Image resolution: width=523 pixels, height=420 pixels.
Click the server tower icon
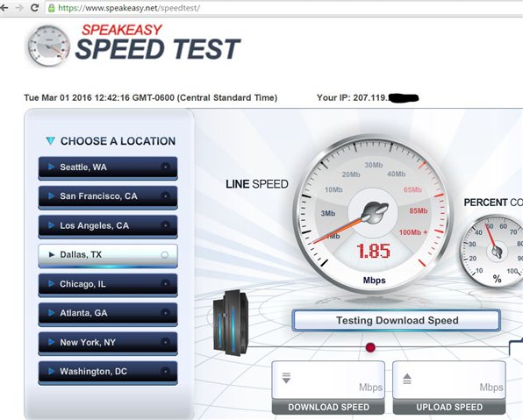coord(231,323)
